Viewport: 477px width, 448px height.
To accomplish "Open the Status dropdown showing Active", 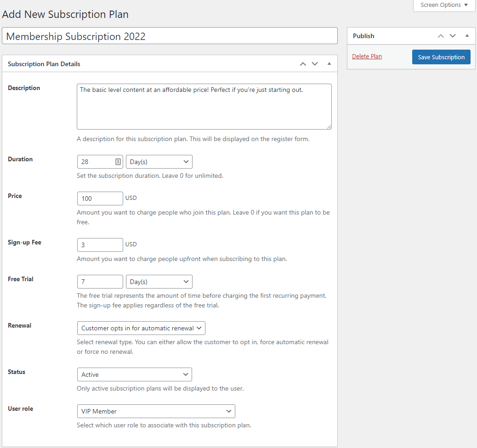I will pos(134,374).
